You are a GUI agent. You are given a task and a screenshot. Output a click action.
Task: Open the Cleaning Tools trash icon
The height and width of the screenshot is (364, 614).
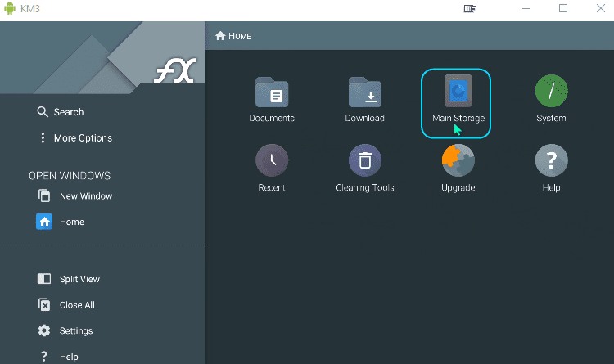point(365,160)
